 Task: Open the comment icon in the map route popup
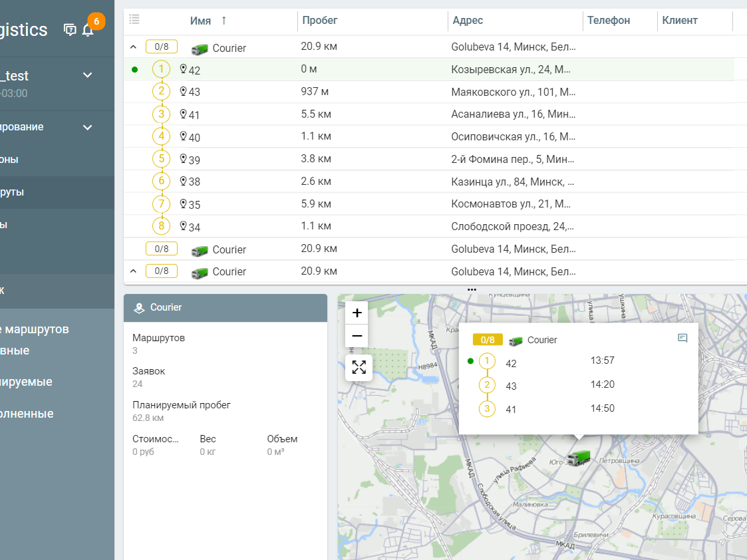pyautogui.click(x=682, y=339)
